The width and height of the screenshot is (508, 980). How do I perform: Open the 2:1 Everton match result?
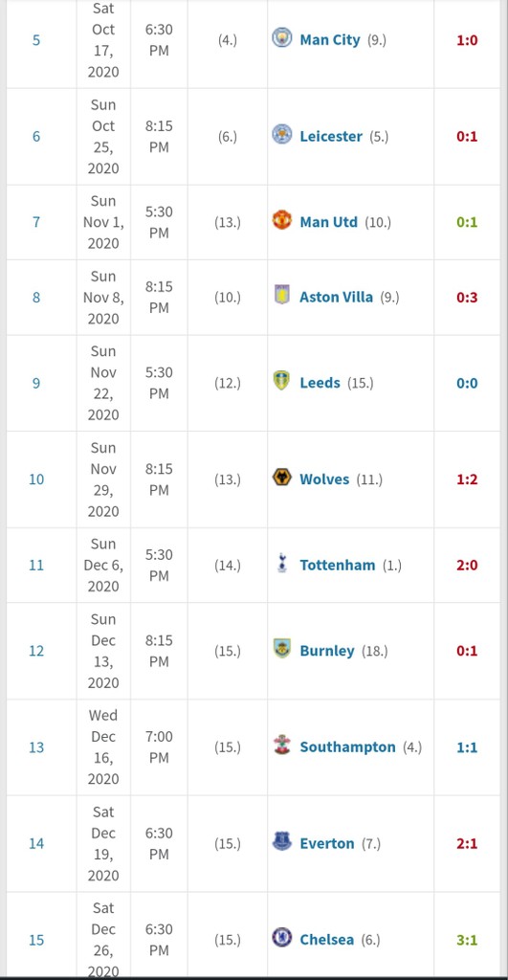point(467,844)
